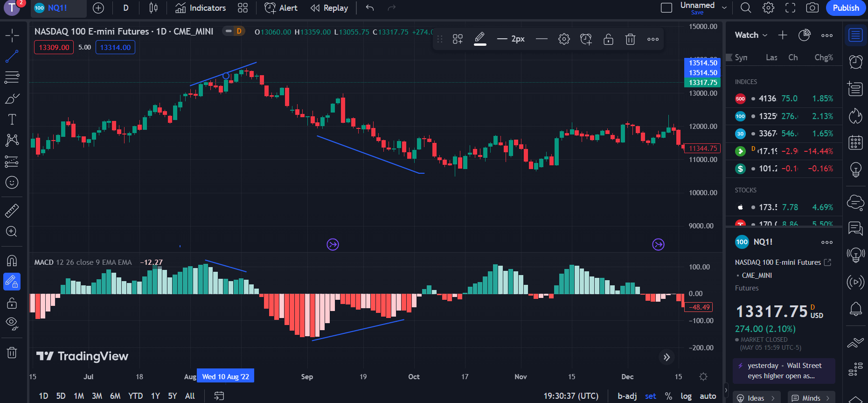Open watchlist three-dot more menu
This screenshot has height=403, width=868.
(827, 35)
